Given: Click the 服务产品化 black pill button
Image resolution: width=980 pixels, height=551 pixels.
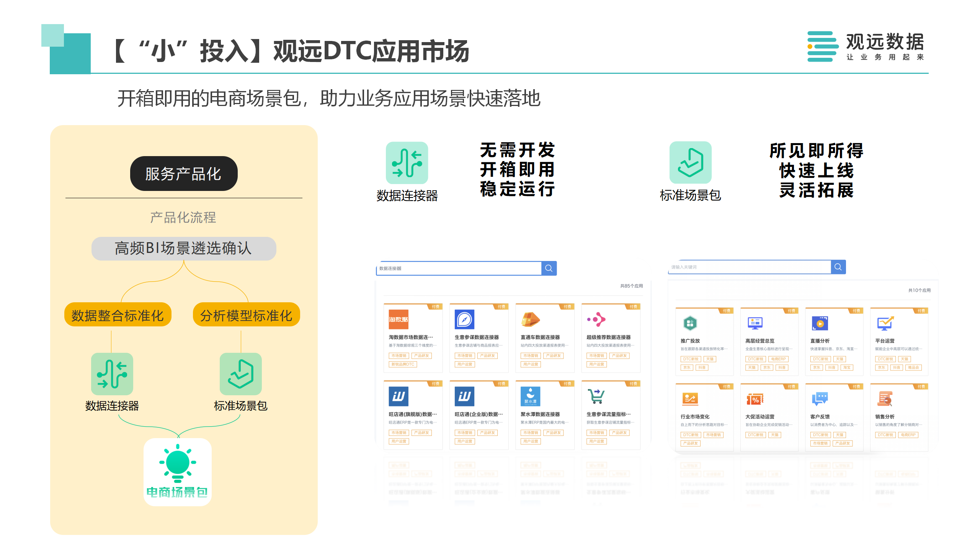Looking at the screenshot, I should click(184, 174).
